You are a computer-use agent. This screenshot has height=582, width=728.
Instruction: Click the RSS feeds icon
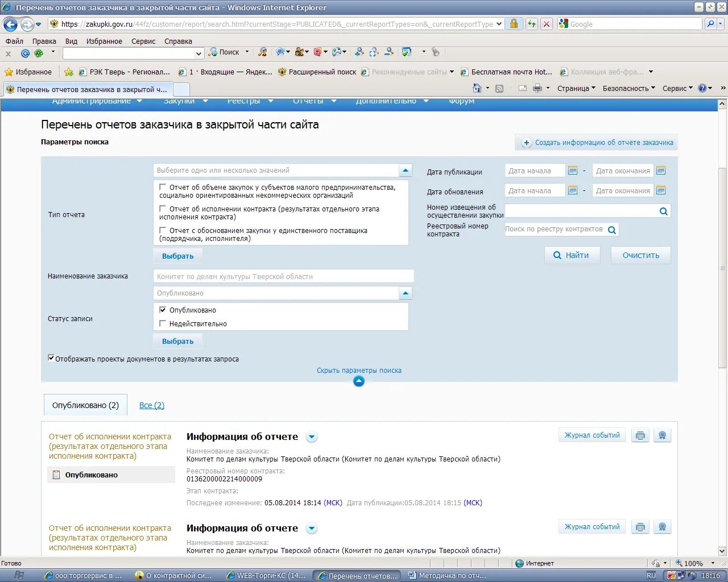pyautogui.click(x=499, y=88)
